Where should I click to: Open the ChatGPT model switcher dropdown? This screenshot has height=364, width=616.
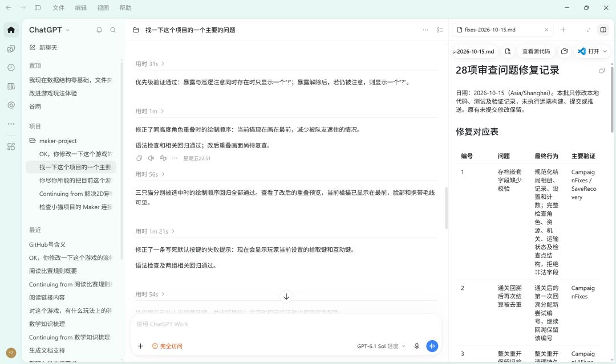(x=49, y=30)
